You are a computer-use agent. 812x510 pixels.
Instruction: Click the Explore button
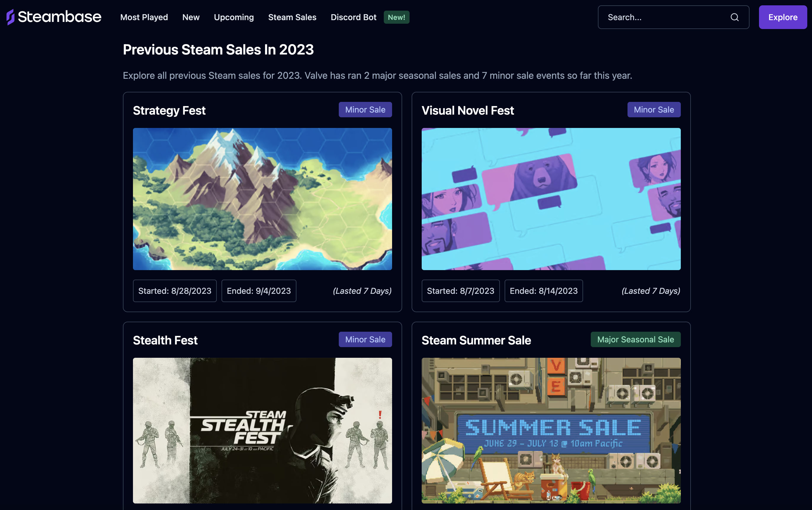pyautogui.click(x=783, y=17)
